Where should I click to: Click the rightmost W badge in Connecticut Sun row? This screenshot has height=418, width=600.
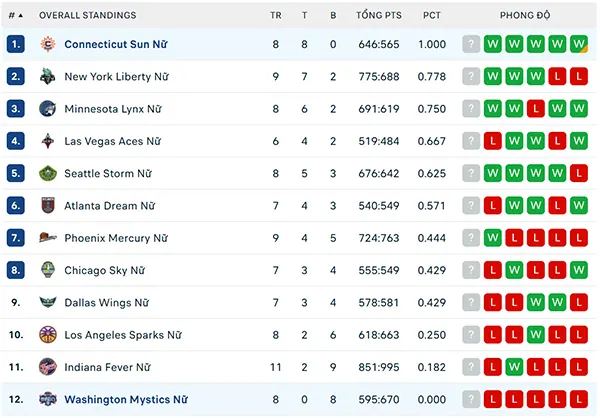579,44
